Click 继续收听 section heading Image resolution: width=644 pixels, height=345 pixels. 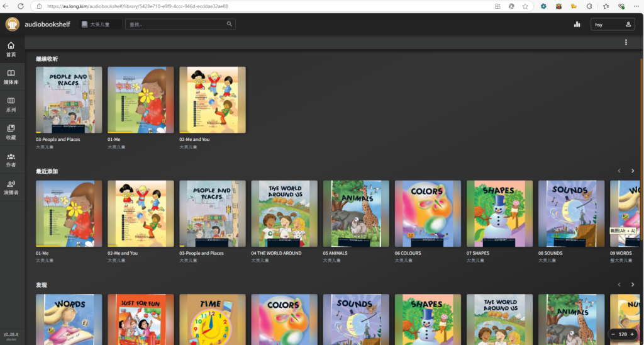click(x=47, y=59)
